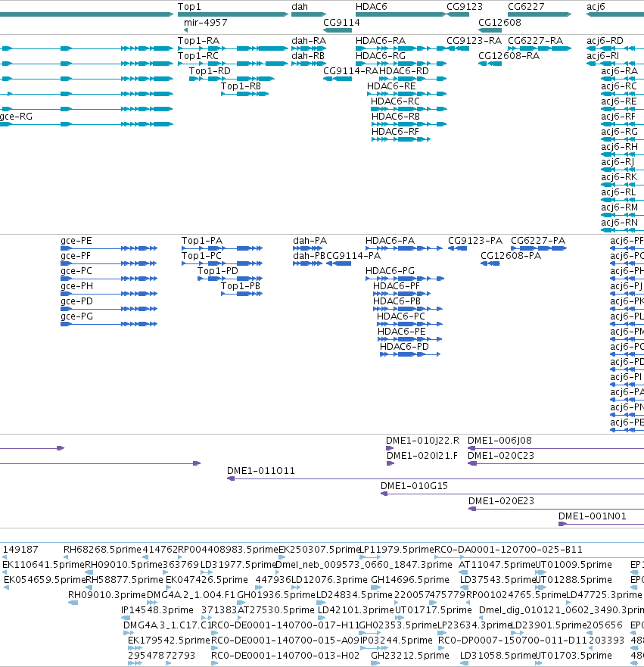Click protein CG12608-PA
This screenshot has width=644, height=667.
tap(490, 263)
